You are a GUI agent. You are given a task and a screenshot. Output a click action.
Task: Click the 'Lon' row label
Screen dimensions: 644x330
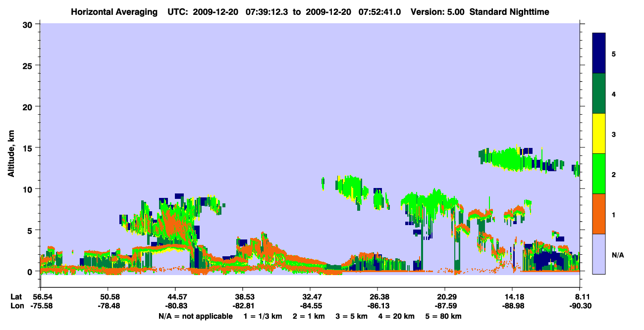[x=17, y=306]
